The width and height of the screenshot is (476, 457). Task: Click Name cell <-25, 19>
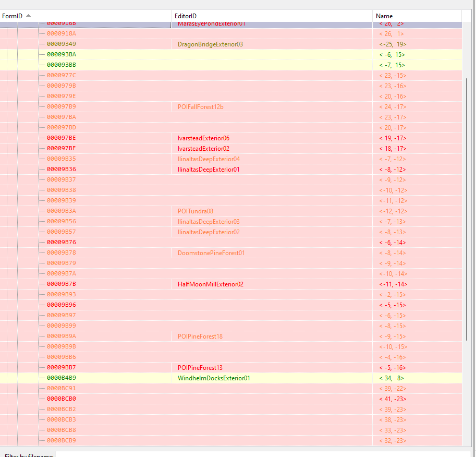393,44
